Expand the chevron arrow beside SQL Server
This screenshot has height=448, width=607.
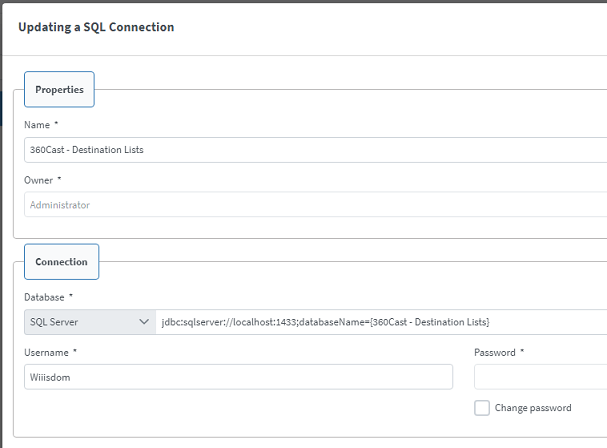pos(144,322)
